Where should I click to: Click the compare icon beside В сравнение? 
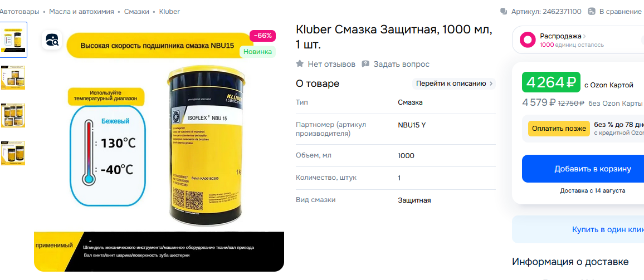click(x=592, y=12)
